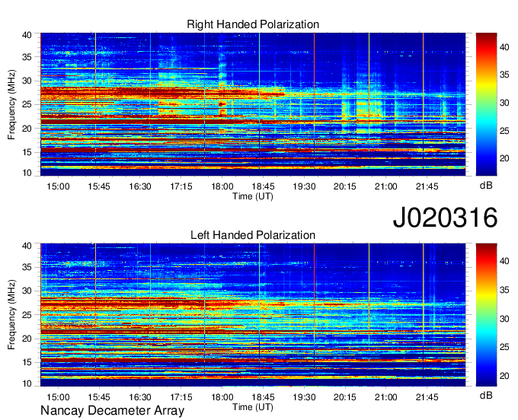
Task: Click the 35 dB tick on upper color bar
Action: tap(504, 75)
